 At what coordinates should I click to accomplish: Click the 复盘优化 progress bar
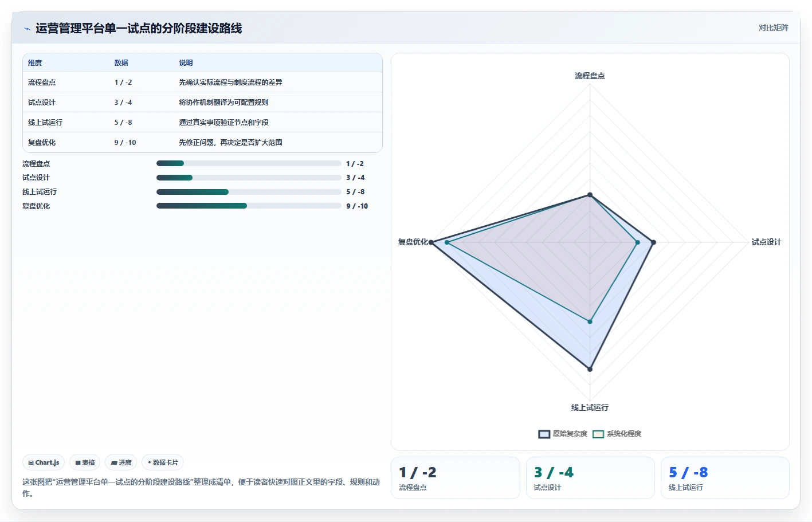click(x=249, y=206)
